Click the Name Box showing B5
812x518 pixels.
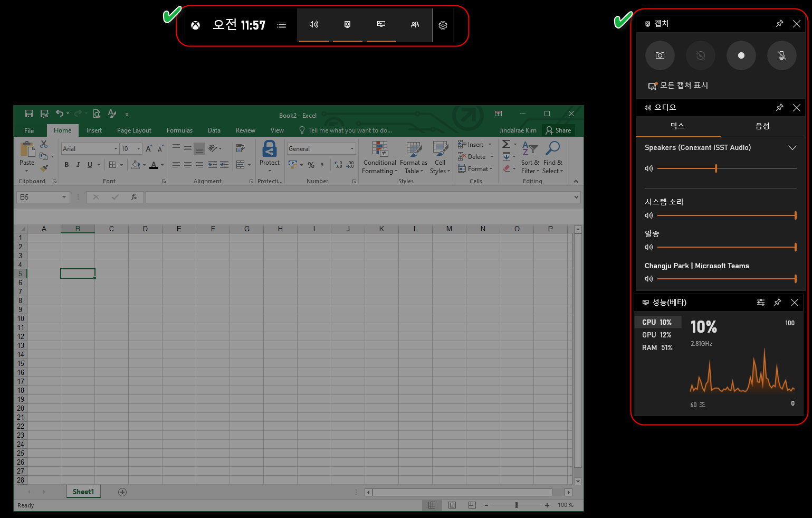click(43, 197)
